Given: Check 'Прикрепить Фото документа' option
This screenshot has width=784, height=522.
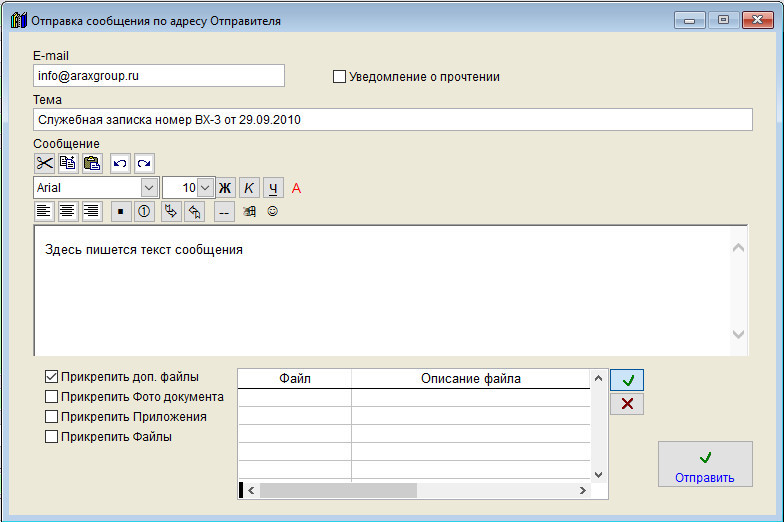Looking at the screenshot, I should 51,397.
